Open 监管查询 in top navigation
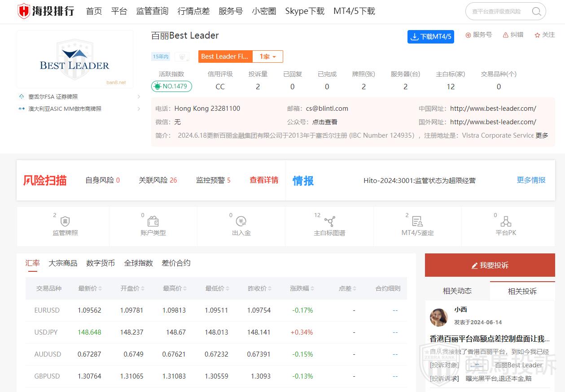This screenshot has width=565, height=392. (x=152, y=11)
